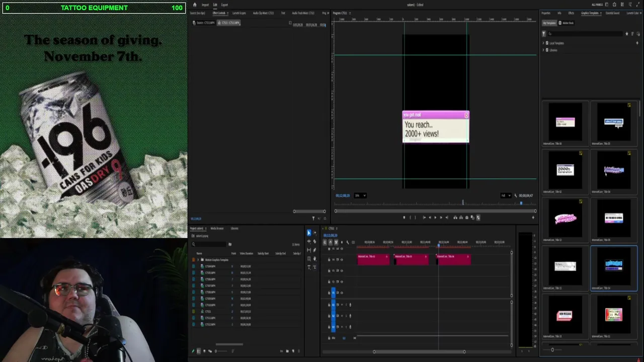Switch Project panel to icon view
The width and height of the screenshot is (644, 362).
204,351
